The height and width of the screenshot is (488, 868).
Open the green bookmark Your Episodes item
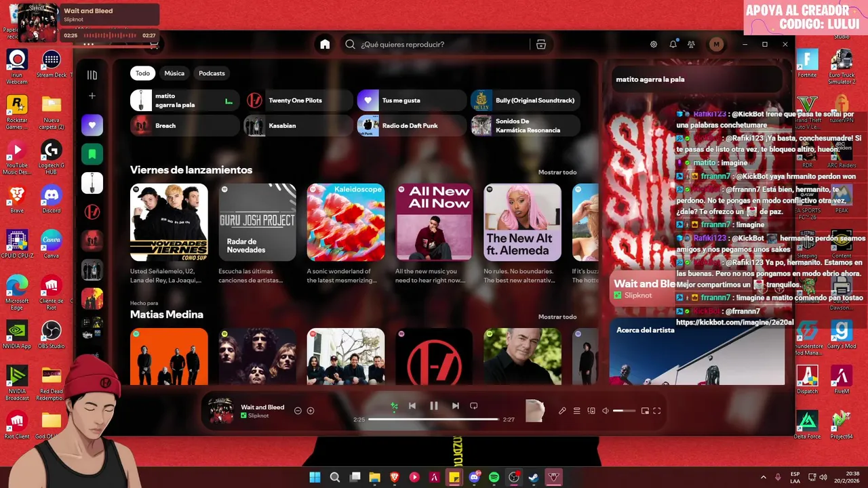coord(92,154)
